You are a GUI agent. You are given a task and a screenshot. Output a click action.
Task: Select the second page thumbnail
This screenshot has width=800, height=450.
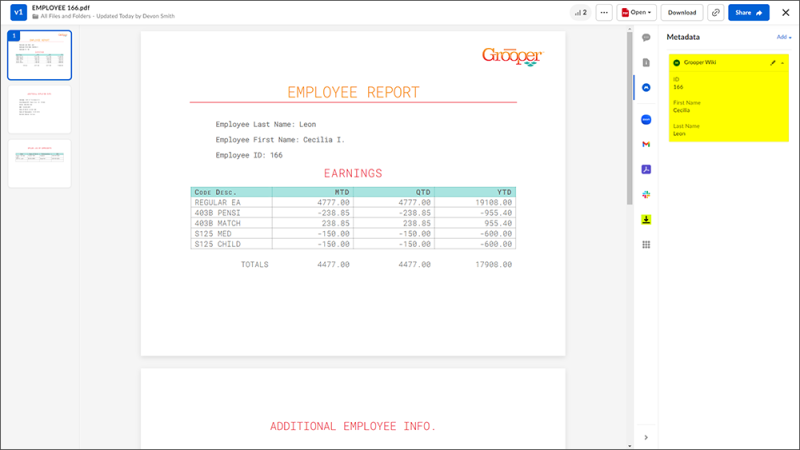point(39,109)
